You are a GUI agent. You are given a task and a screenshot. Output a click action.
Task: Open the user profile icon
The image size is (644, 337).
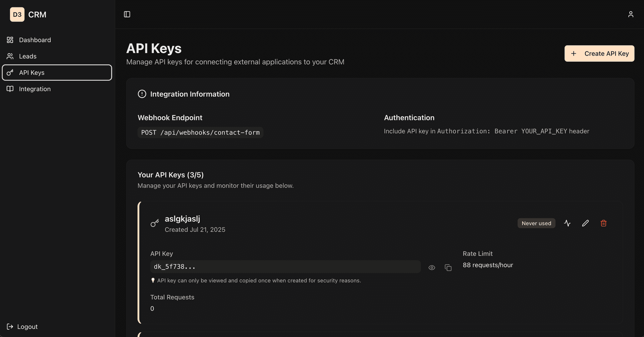click(631, 14)
